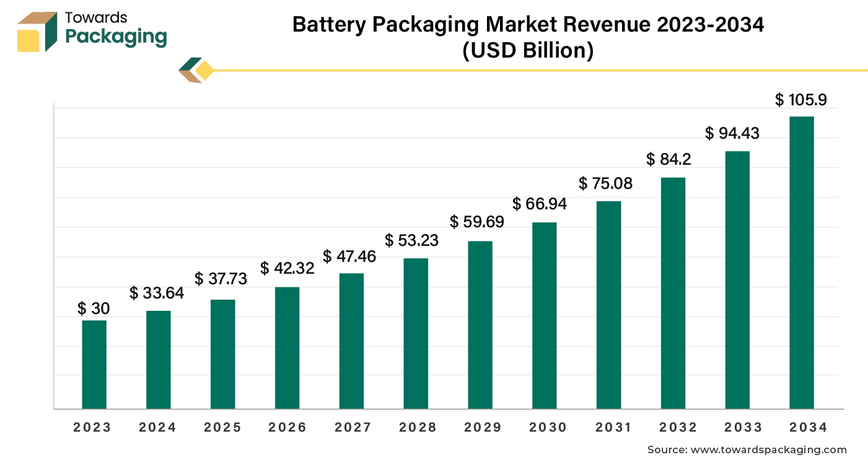
Task: Click the '(USD Billion)' subtitle
Action: (x=528, y=51)
